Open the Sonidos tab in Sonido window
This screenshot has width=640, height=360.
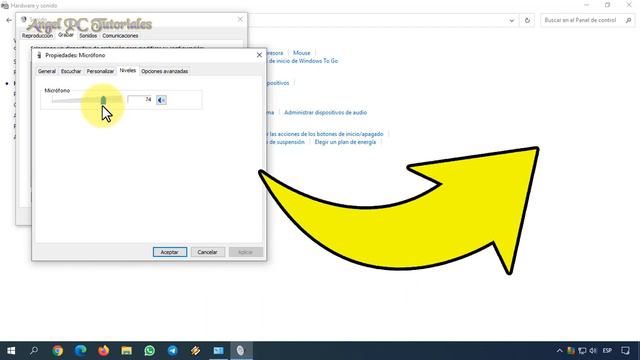pyautogui.click(x=88, y=36)
